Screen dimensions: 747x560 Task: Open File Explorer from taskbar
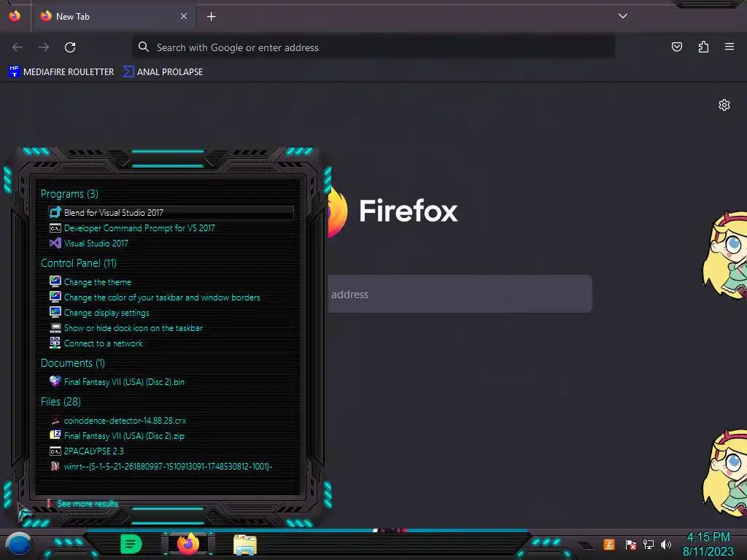[245, 545]
